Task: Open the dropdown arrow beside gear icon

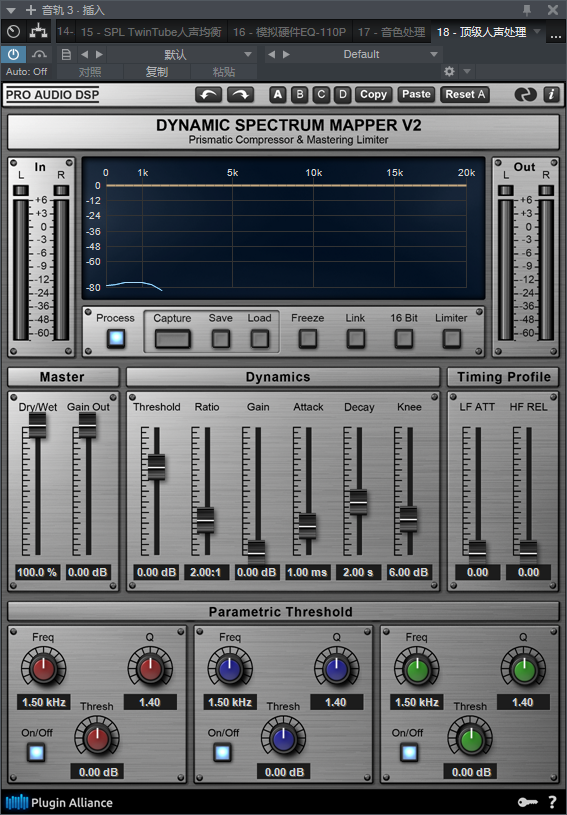Action: 467,71
